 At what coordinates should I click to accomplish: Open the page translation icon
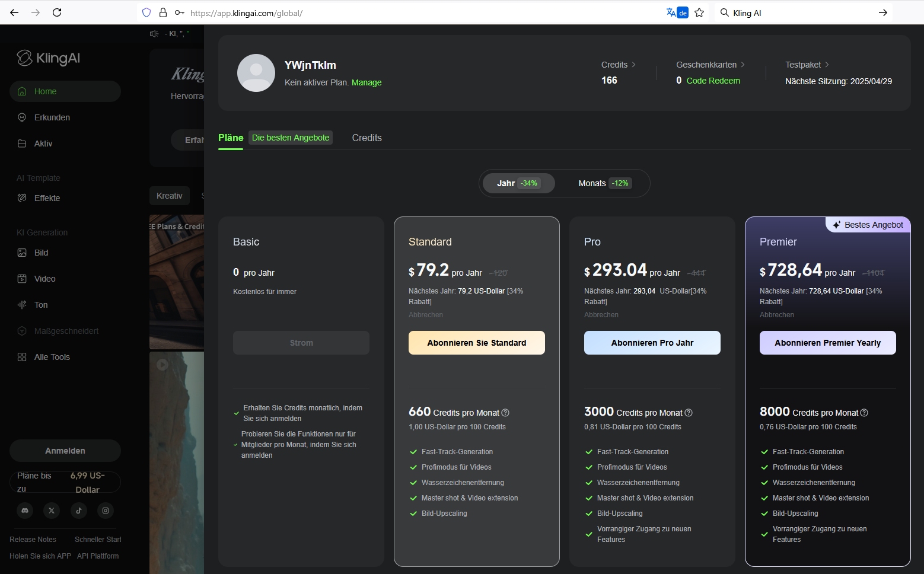click(x=677, y=12)
